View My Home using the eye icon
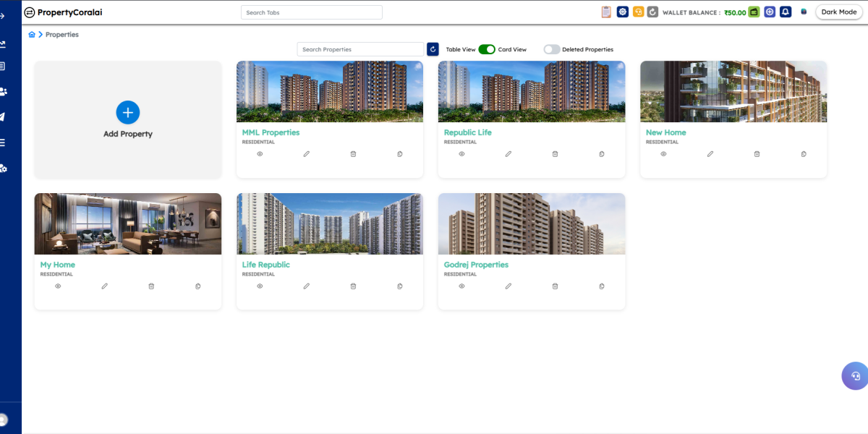868x434 pixels. click(58, 286)
